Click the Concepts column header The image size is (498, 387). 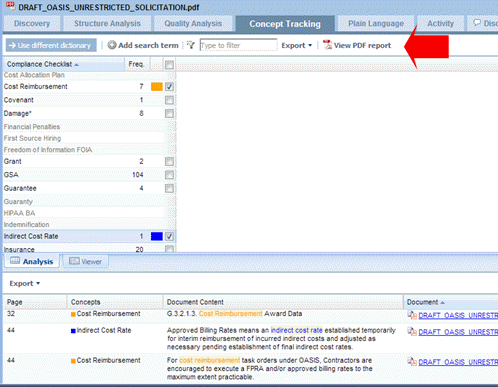tap(115, 302)
